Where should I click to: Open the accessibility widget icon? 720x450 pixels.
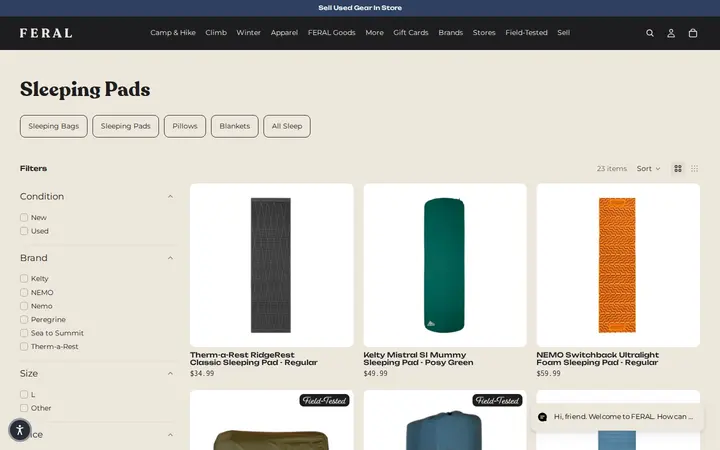[x=20, y=430]
